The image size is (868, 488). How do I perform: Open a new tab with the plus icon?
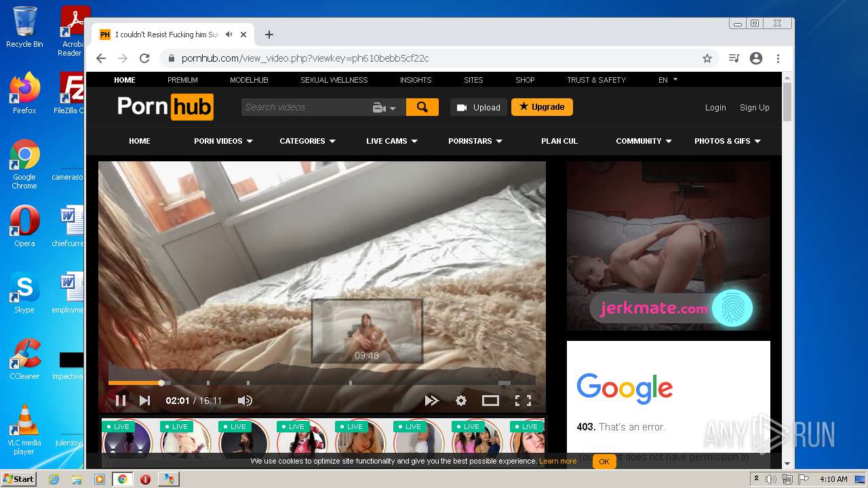[269, 35]
